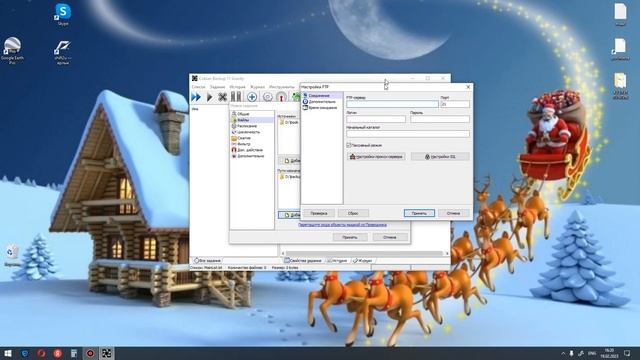Select the Recycle Bin desktop icon
The width and height of the screenshot is (640, 360).
coord(12,256)
